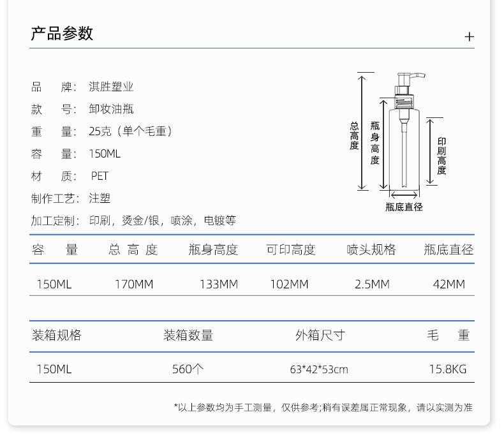The image size is (504, 442).
Task: Click the outer box size 63*42*53cm
Action: 319,369
